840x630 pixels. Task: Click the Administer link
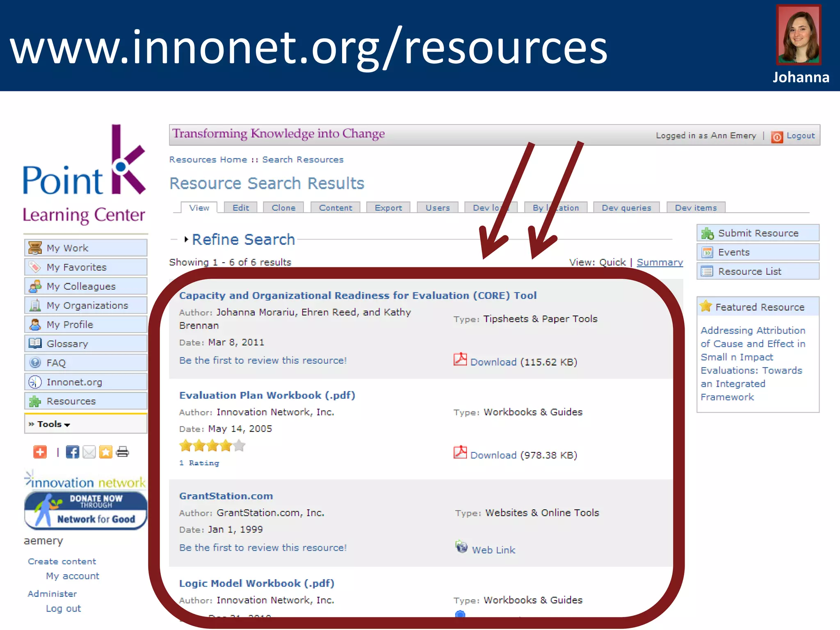(52, 594)
